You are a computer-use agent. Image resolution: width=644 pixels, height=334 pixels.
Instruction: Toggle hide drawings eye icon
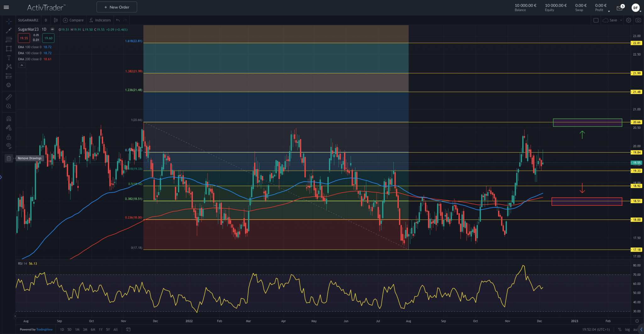(8, 145)
